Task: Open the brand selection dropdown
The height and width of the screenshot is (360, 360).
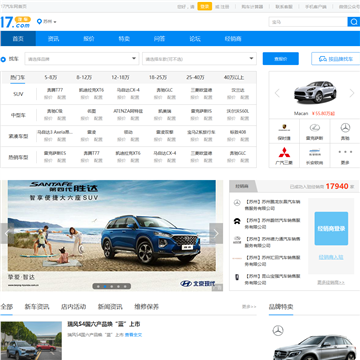Action: click(x=82, y=59)
